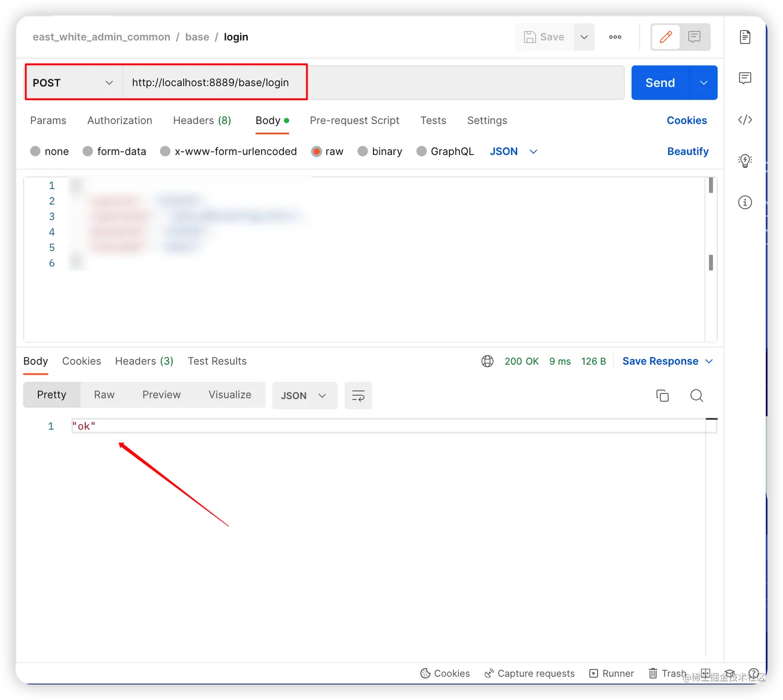Click Capture requests in the status bar
This screenshot has height=700, width=783.
click(x=530, y=673)
